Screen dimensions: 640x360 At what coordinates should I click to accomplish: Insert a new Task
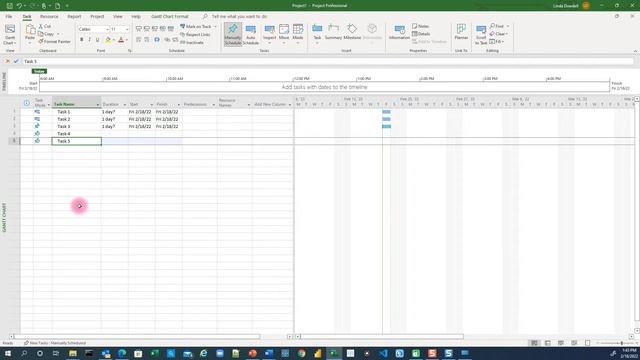point(317,34)
